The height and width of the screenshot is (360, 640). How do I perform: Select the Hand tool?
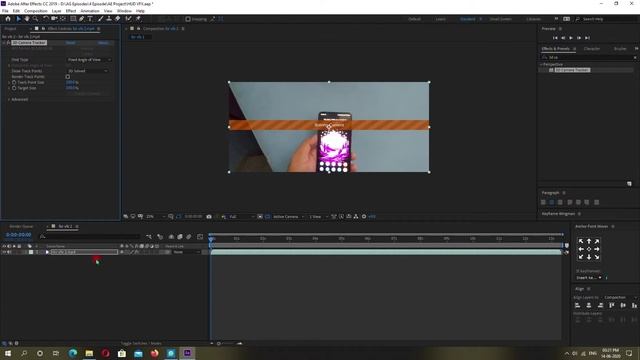(x=27, y=19)
